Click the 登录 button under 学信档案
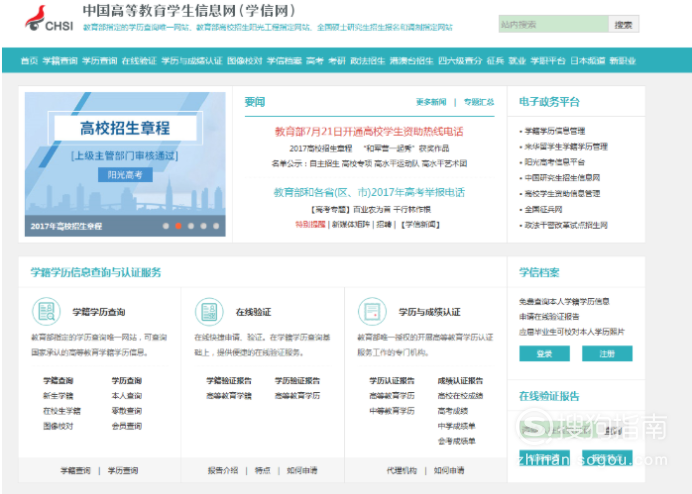This screenshot has height=494, width=692. click(x=545, y=354)
